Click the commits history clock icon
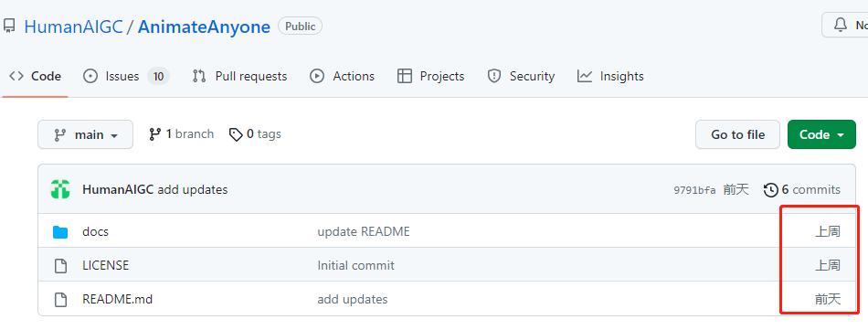868x330 pixels. (x=770, y=190)
